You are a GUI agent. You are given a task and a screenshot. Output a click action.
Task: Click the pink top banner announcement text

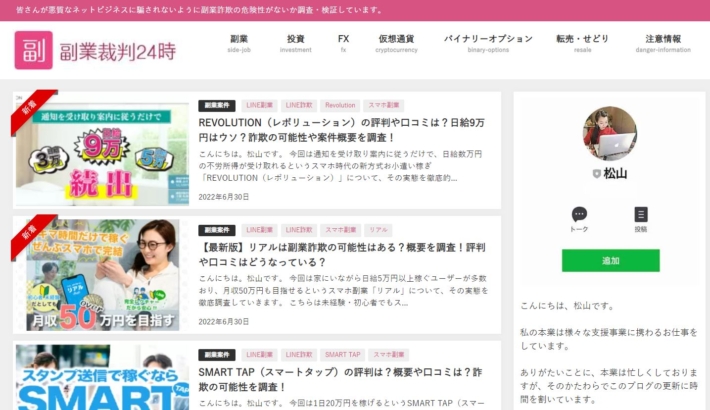(x=200, y=10)
